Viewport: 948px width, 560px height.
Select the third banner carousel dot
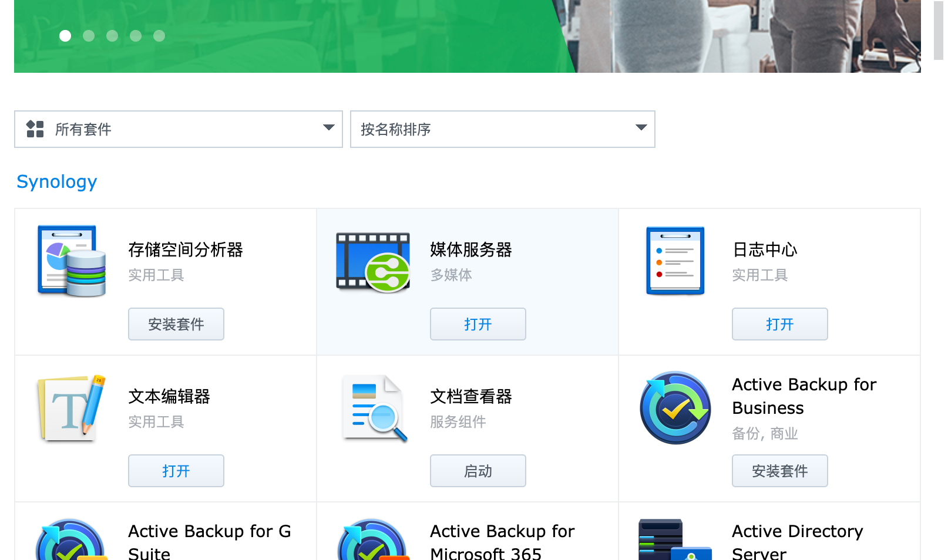112,36
